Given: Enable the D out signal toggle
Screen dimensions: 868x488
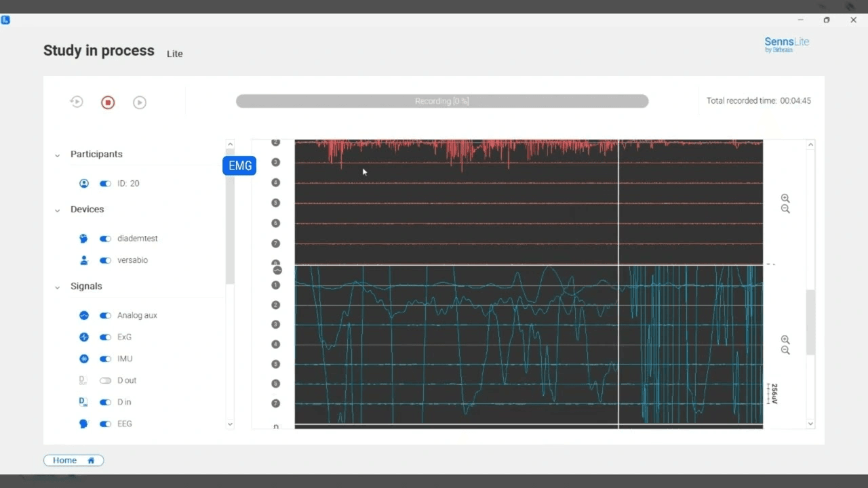Looking at the screenshot, I should pyautogui.click(x=105, y=380).
